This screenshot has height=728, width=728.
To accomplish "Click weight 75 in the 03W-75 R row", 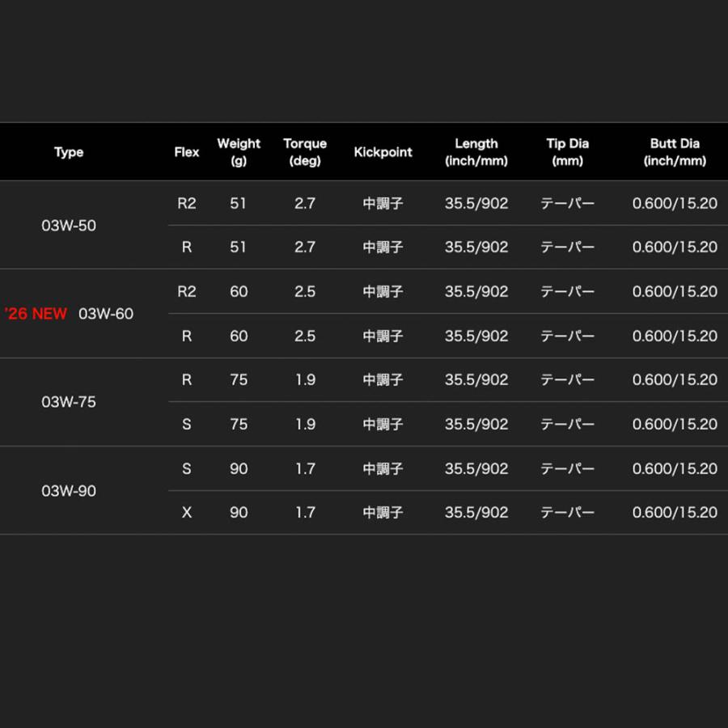I will pyautogui.click(x=239, y=380).
